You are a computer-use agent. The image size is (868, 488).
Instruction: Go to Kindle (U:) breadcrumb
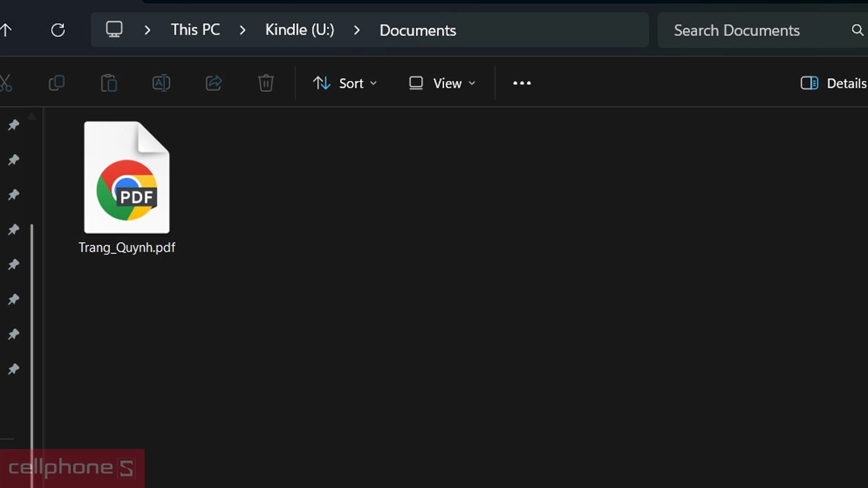[299, 30]
